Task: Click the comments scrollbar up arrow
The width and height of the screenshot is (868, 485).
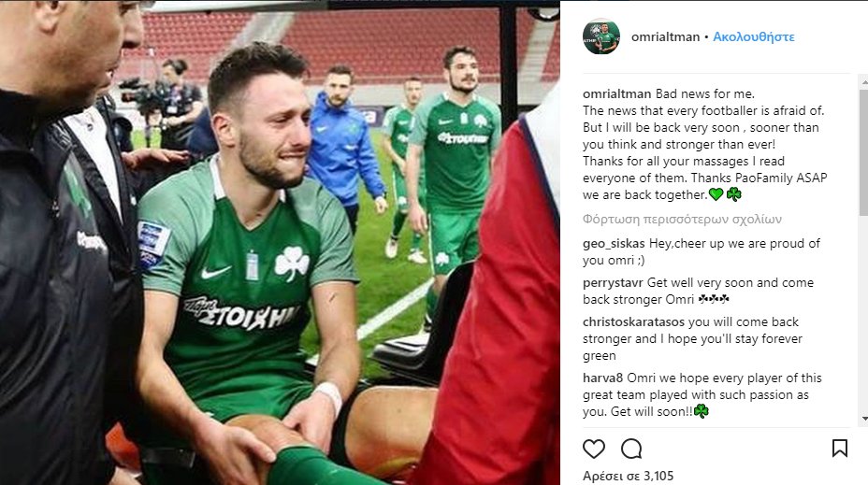Action: pos(863,82)
